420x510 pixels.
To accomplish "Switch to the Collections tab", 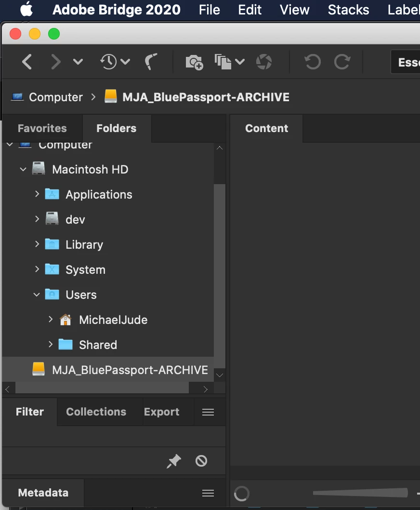I will [96, 412].
